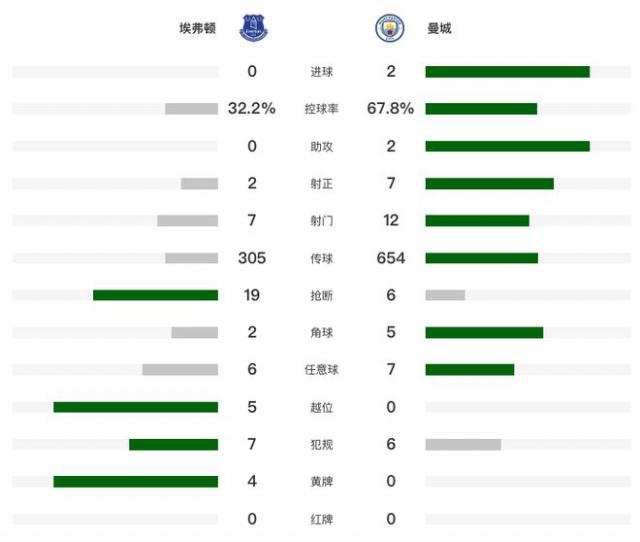Click the Manchester City club crest icon

389,28
